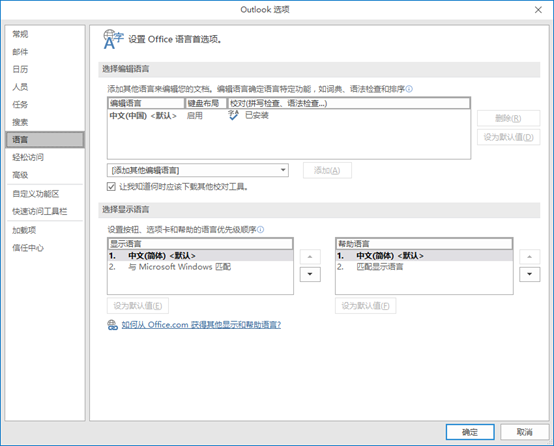
Task: Click the proofing installed checkmark icon
Action: point(234,115)
